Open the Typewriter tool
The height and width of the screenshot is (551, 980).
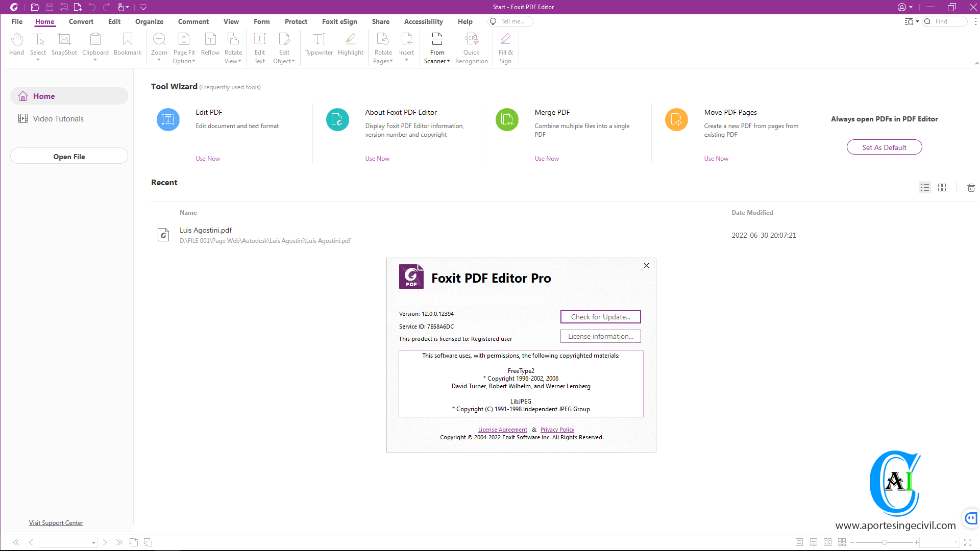pos(319,46)
